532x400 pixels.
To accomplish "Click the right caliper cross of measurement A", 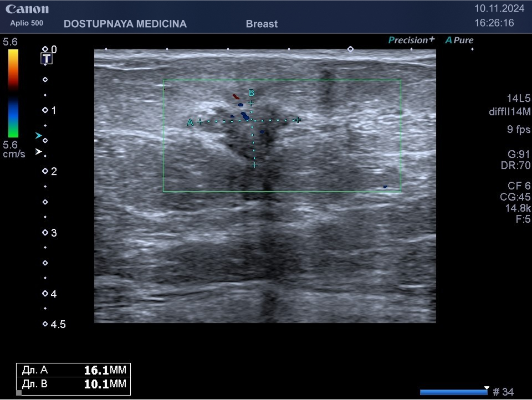I will click(x=298, y=120).
